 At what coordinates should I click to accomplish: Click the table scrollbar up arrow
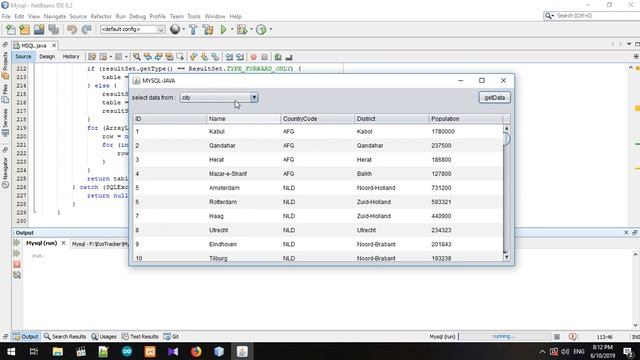(x=507, y=128)
